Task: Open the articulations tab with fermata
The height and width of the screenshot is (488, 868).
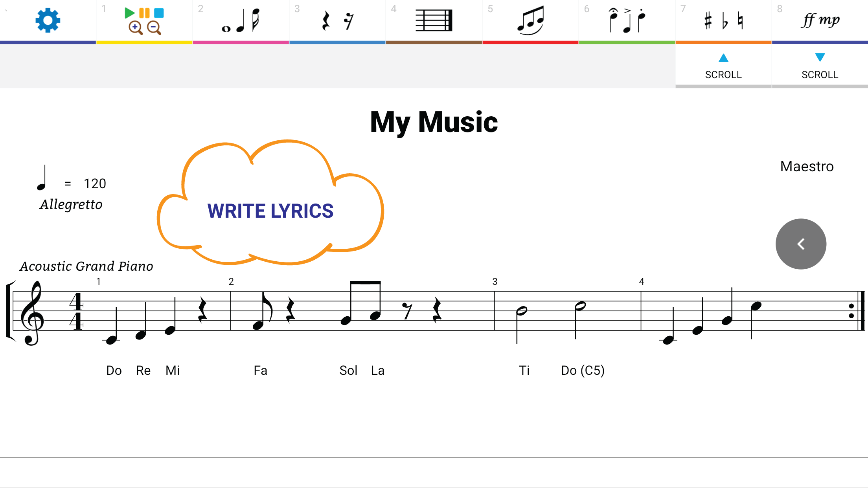Action: 627,20
